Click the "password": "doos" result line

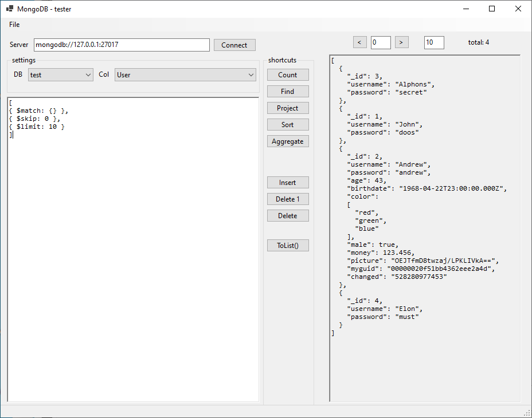(x=383, y=132)
